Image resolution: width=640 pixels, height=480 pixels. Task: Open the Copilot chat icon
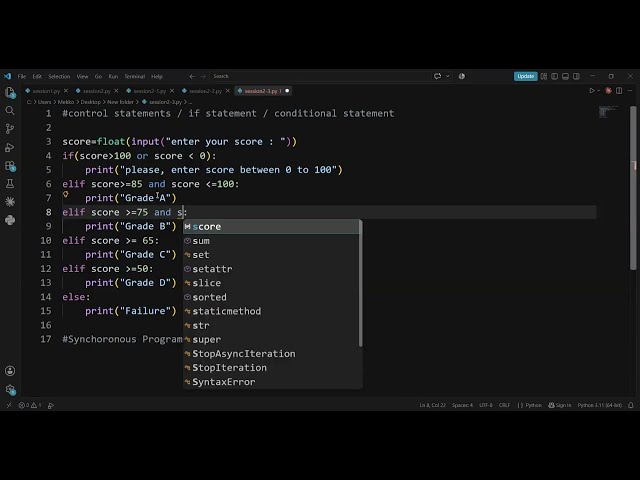(x=438, y=76)
